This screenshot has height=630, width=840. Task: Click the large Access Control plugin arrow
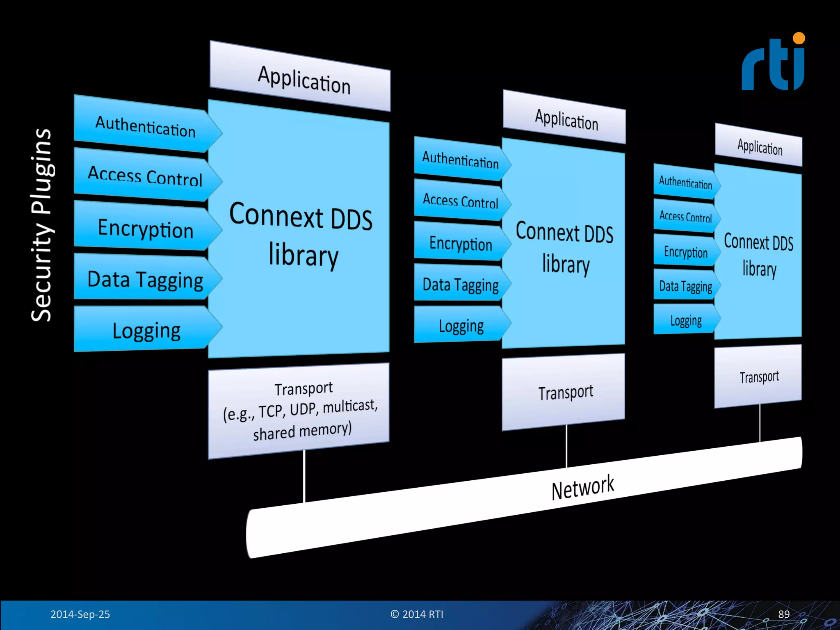[145, 176]
